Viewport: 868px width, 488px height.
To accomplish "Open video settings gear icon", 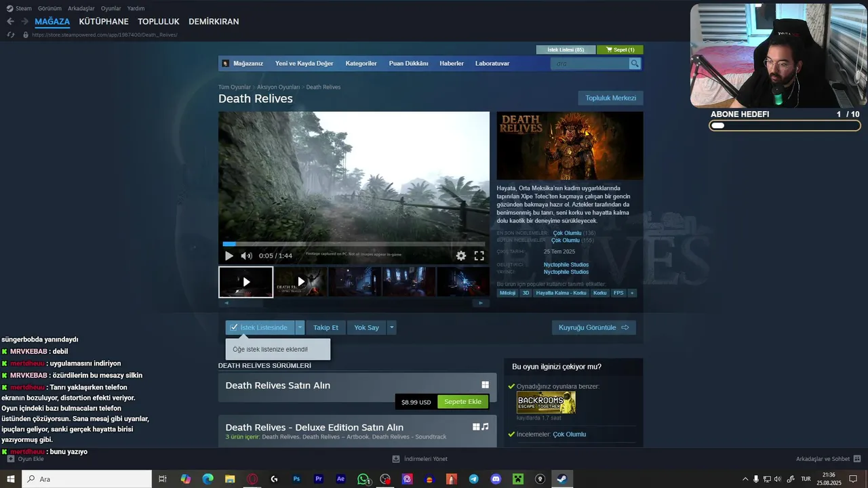I will pos(461,256).
